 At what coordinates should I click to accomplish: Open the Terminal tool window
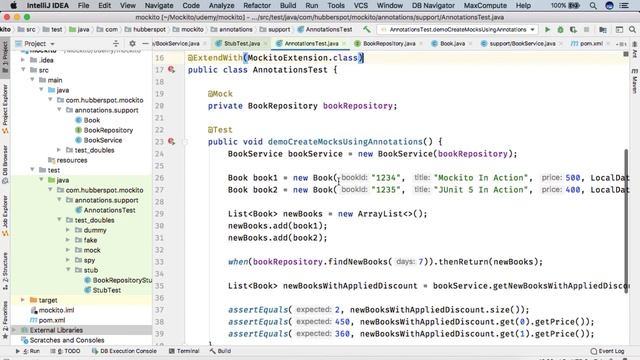tap(184, 351)
